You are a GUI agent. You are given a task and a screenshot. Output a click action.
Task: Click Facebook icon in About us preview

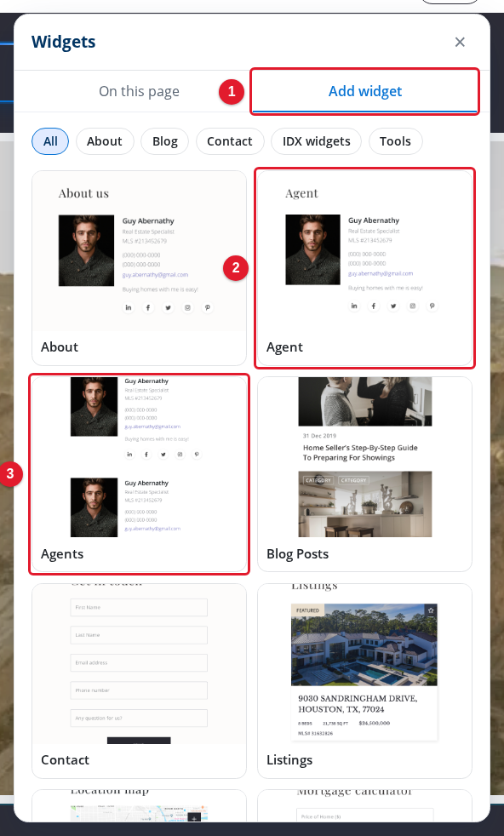click(148, 307)
